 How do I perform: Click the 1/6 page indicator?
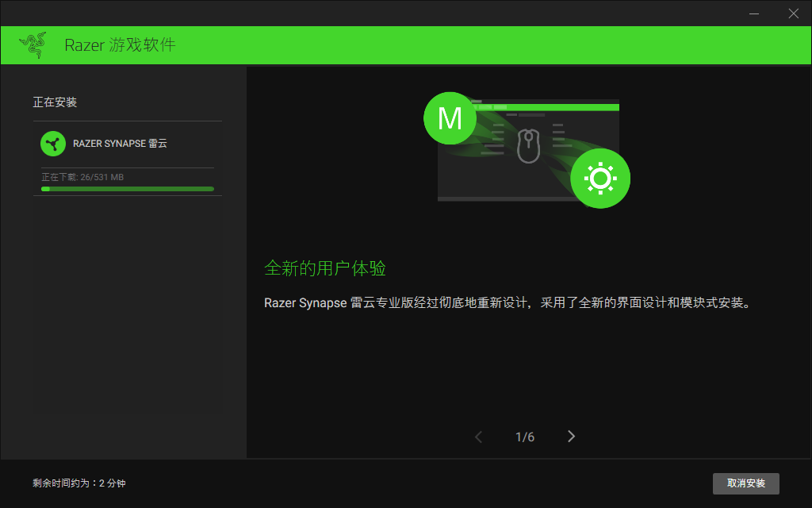(x=525, y=437)
